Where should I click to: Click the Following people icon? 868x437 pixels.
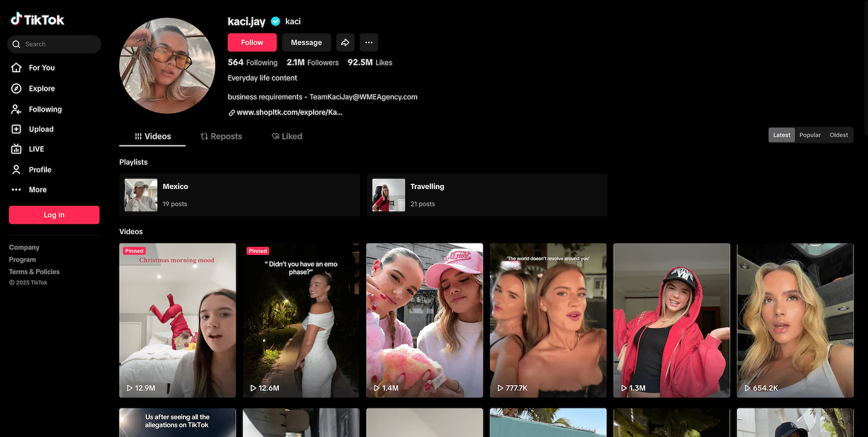pos(16,109)
